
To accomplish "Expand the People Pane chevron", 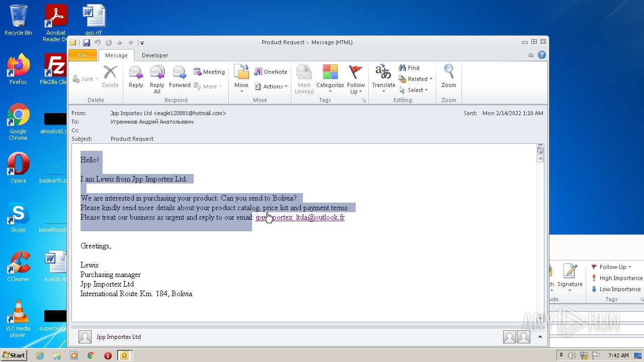I will click(540, 337).
